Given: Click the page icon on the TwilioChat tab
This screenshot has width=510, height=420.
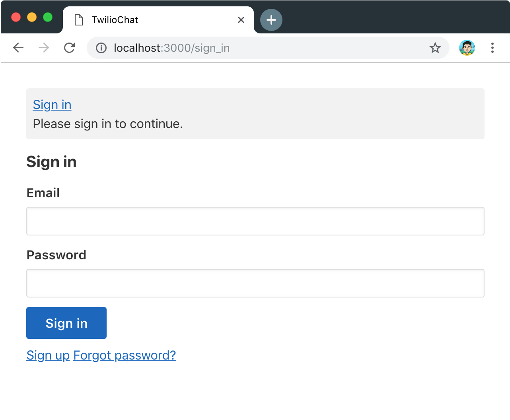Looking at the screenshot, I should (x=79, y=20).
